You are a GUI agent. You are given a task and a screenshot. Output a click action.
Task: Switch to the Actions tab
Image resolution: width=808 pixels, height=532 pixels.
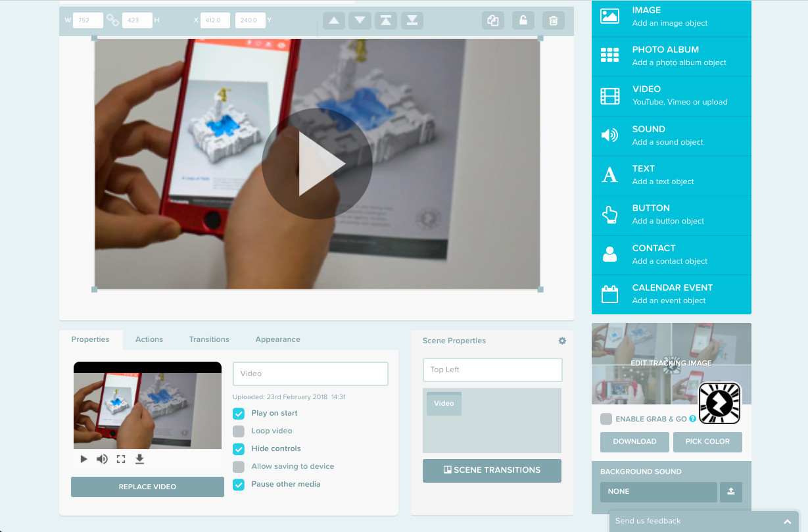click(x=149, y=339)
